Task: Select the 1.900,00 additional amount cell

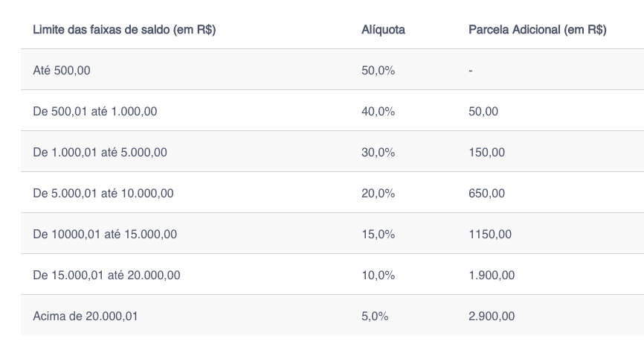Action: click(492, 275)
